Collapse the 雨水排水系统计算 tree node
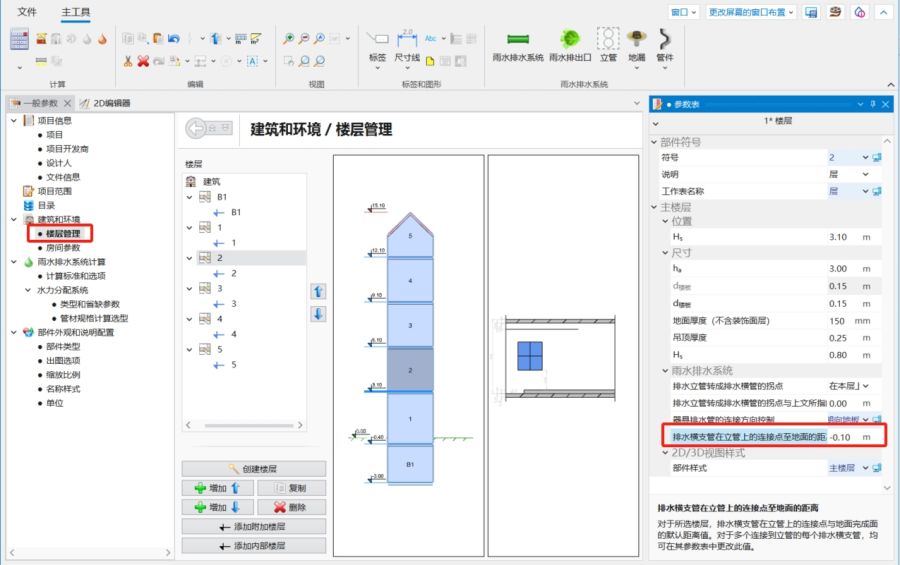Image resolution: width=900 pixels, height=565 pixels. [13, 262]
